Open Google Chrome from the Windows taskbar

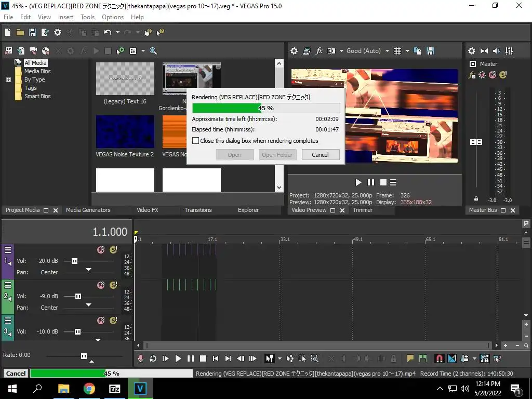[89, 389]
